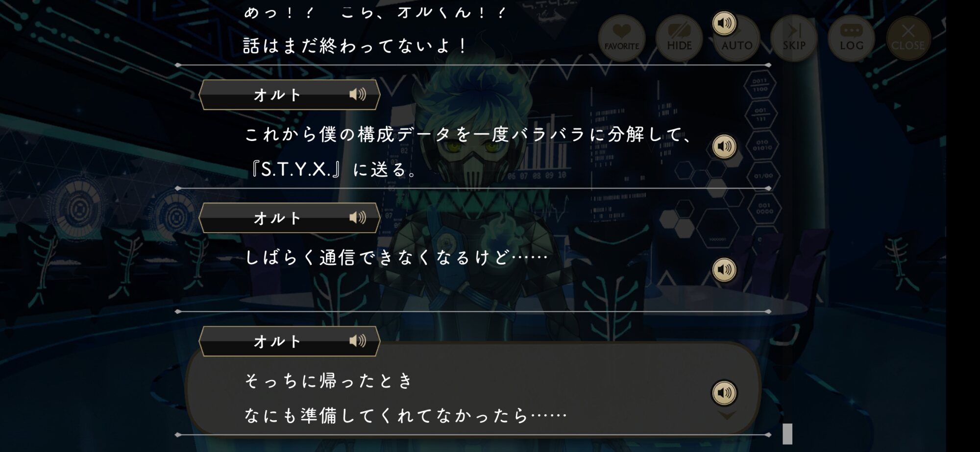
Task: Close the backlog with the CLOSE button
Action: tap(908, 38)
